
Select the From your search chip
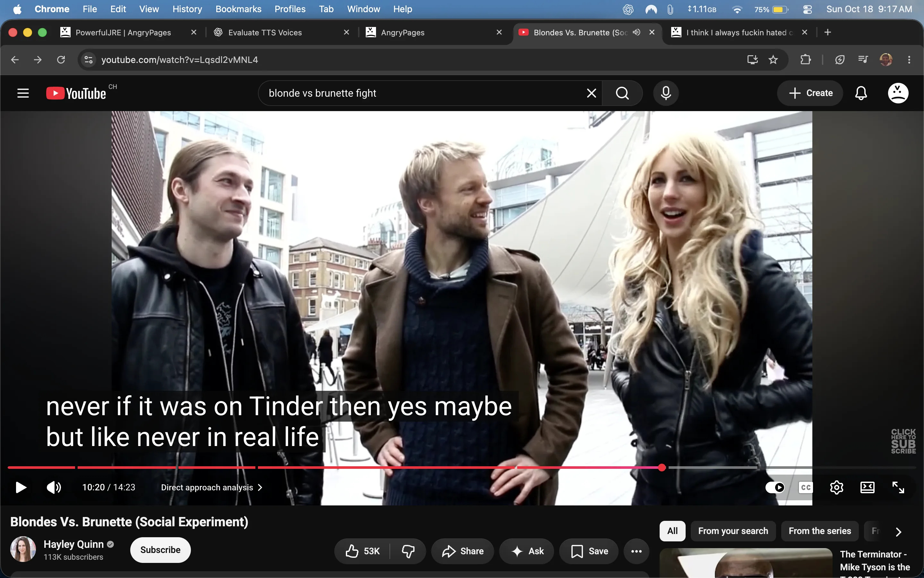733,530
